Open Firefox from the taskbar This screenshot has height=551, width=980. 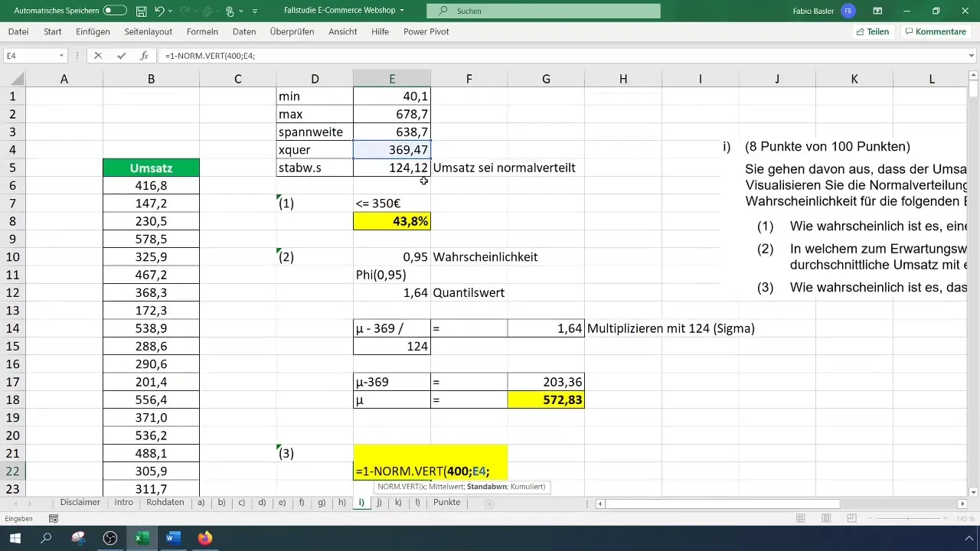204,538
